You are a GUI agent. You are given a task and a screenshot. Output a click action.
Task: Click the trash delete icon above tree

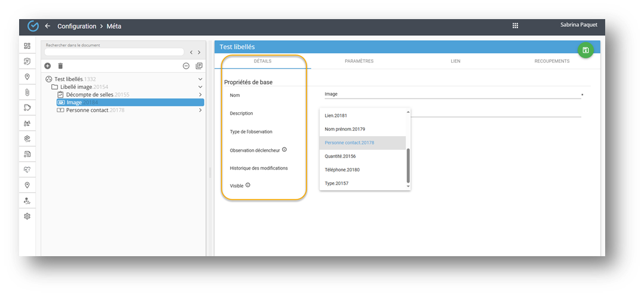60,66
